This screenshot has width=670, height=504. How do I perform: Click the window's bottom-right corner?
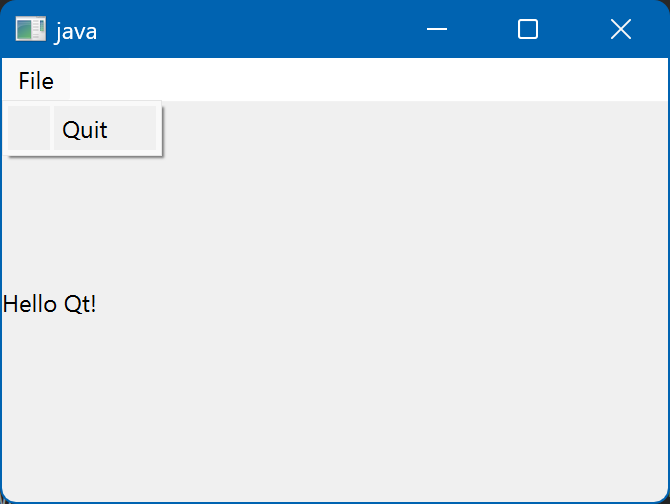coord(666,500)
